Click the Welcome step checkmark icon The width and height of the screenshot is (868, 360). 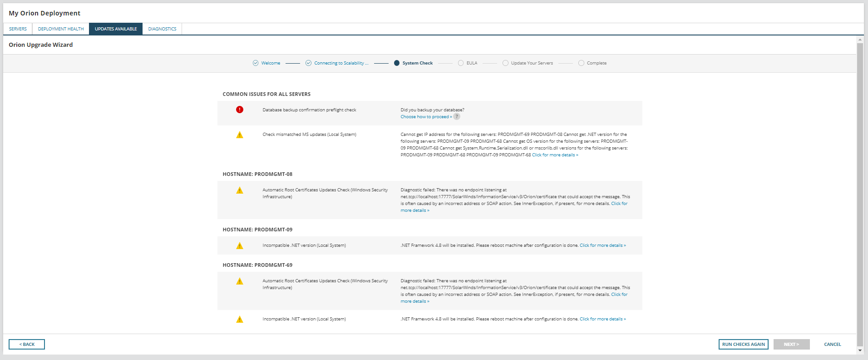[256, 63]
